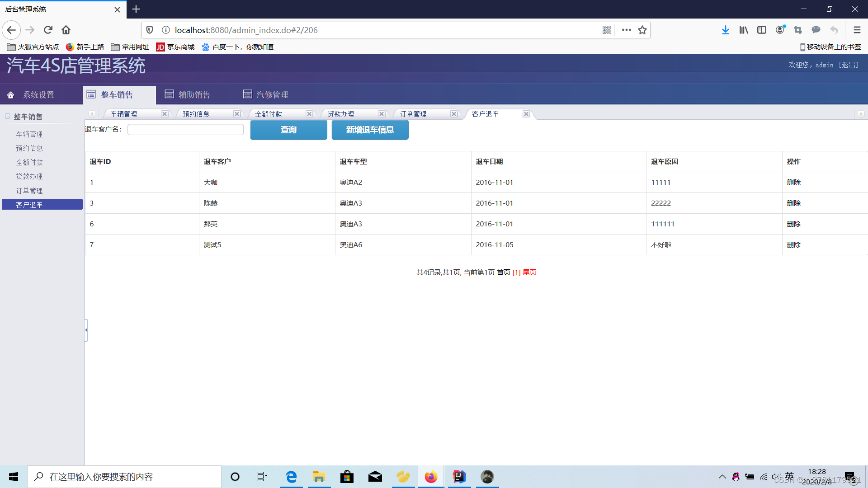The image size is (868, 488).
Task: Switch to the 贷款办理 page tab
Action: (x=341, y=114)
